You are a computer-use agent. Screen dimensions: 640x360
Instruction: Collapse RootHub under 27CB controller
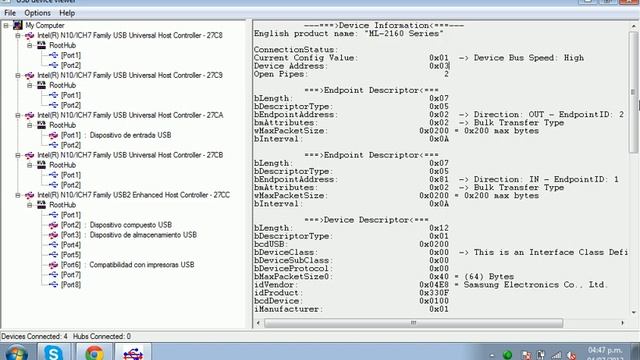tap(30, 165)
